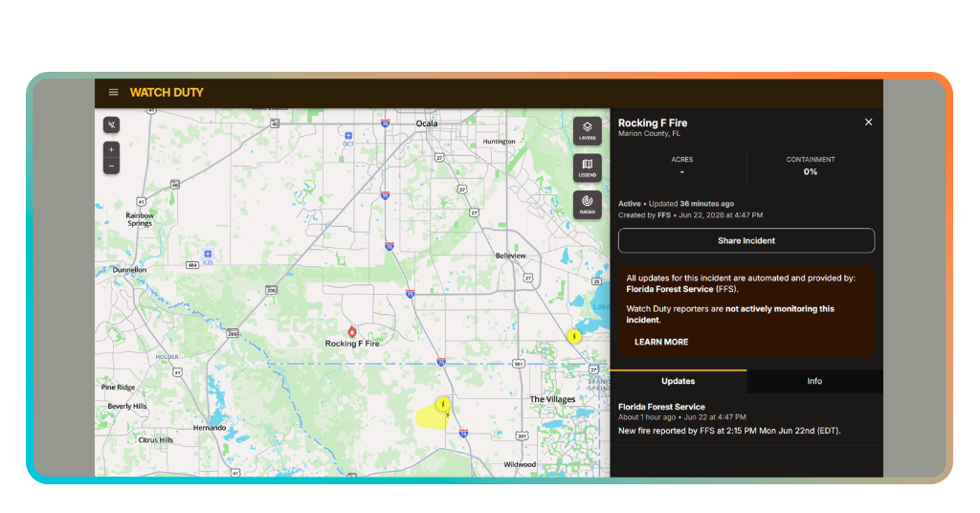Click the Rainbow Springs label

coord(140,219)
